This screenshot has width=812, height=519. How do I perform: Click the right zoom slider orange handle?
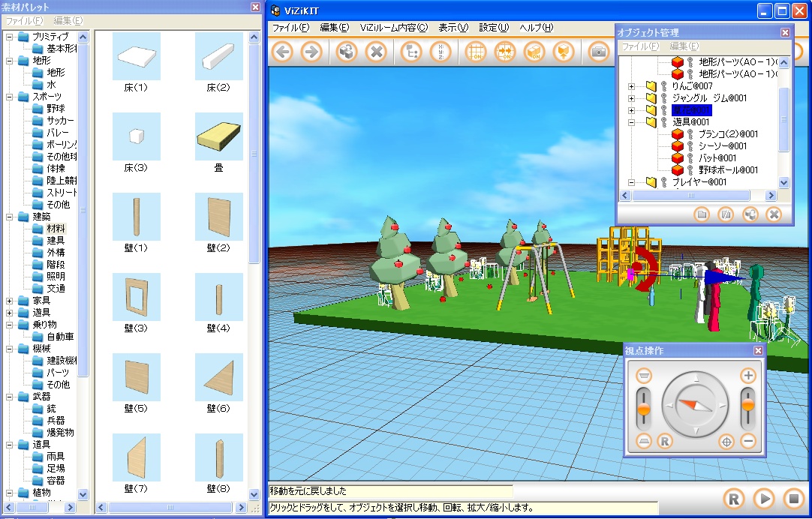point(747,405)
